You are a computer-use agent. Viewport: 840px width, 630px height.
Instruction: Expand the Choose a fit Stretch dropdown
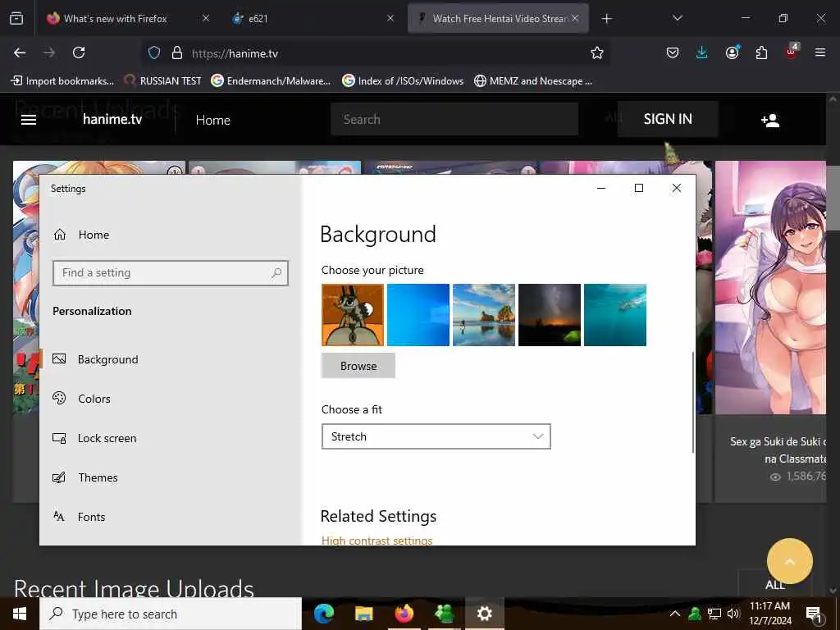436,436
